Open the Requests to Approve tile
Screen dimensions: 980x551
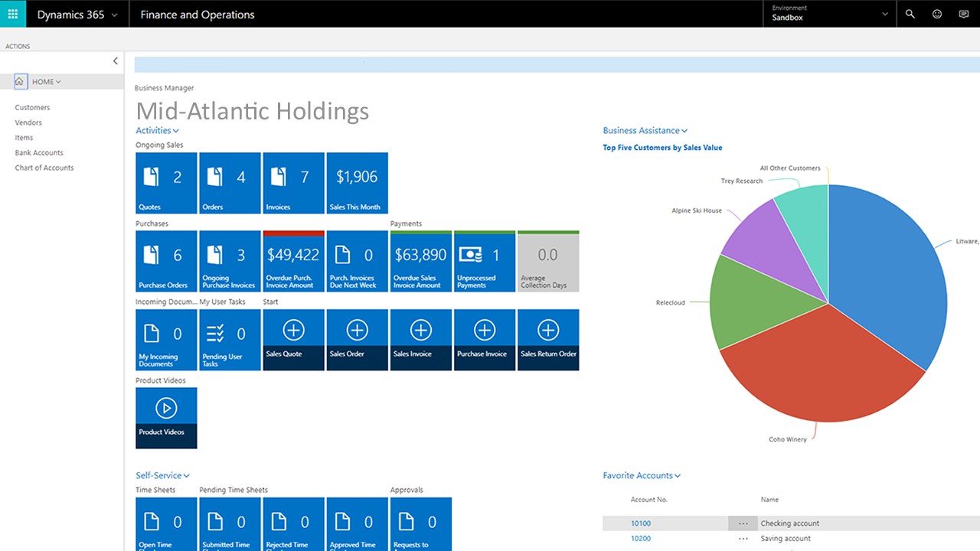420,524
